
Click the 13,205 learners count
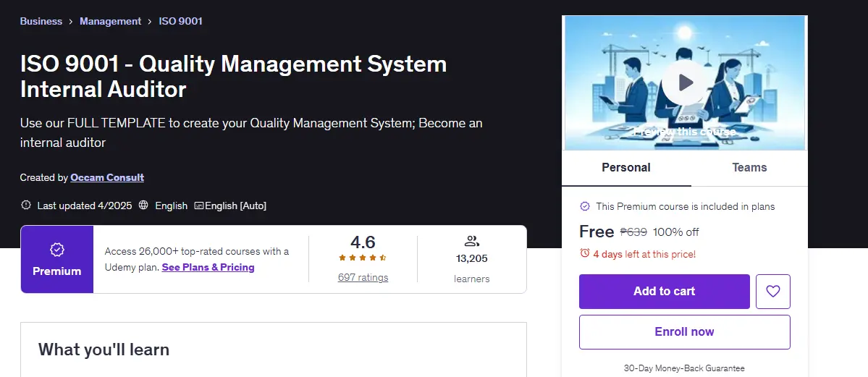[x=471, y=258]
